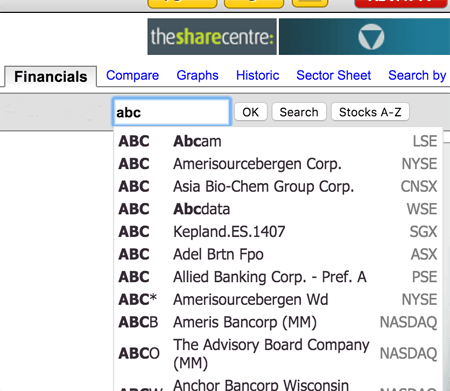Open thesharecentre banner logo
This screenshot has height=391, width=450.
tap(212, 37)
